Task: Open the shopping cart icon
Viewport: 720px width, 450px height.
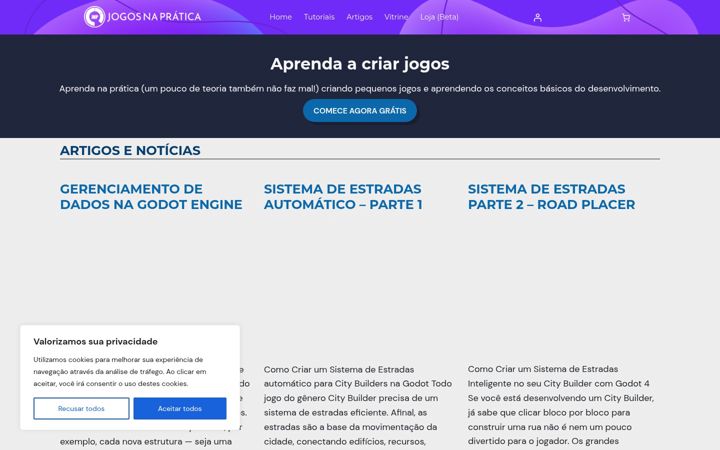Action: tap(626, 17)
